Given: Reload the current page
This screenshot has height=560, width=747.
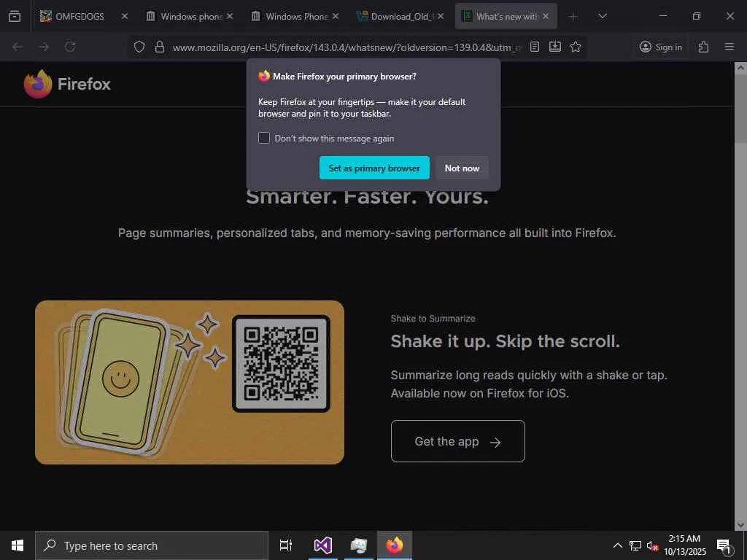Looking at the screenshot, I should click(x=70, y=47).
